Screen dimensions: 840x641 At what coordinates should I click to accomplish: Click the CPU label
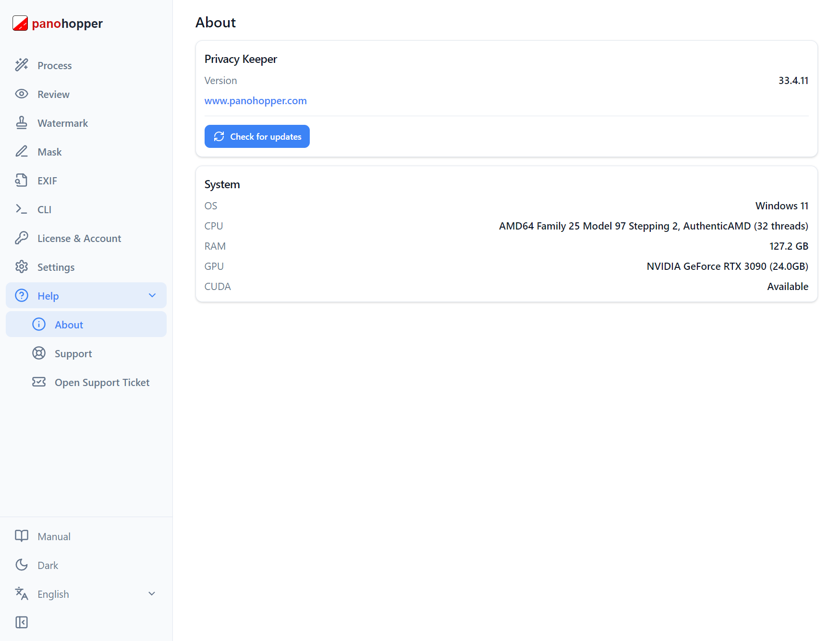click(x=214, y=226)
